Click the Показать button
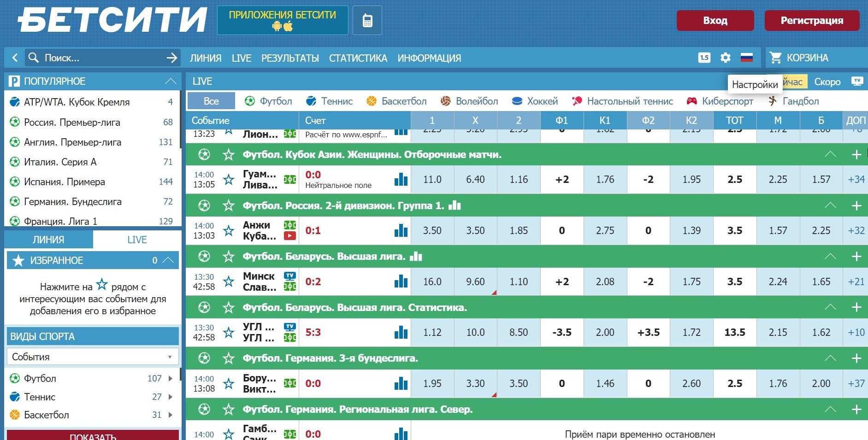 [x=93, y=435]
